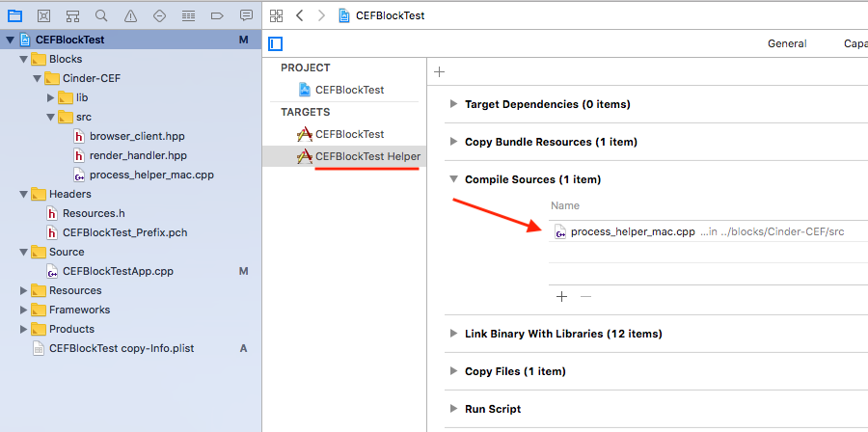This screenshot has height=432, width=868.
Task: Open the related items grid menu icon
Action: tap(276, 15)
